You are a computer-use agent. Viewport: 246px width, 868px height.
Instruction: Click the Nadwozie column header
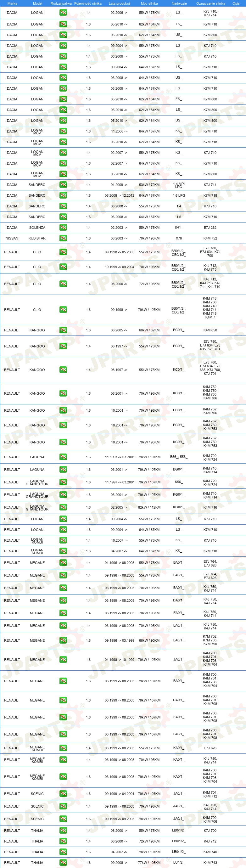pyautogui.click(x=179, y=3)
